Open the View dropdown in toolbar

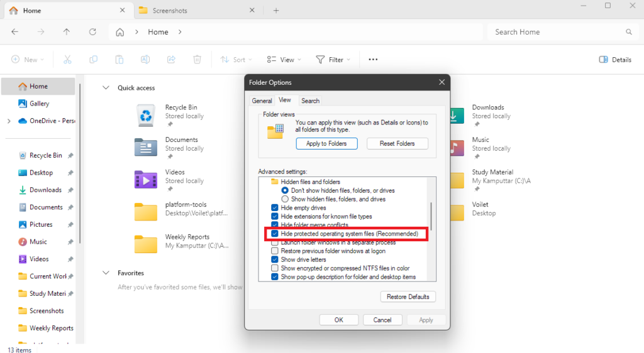point(284,60)
